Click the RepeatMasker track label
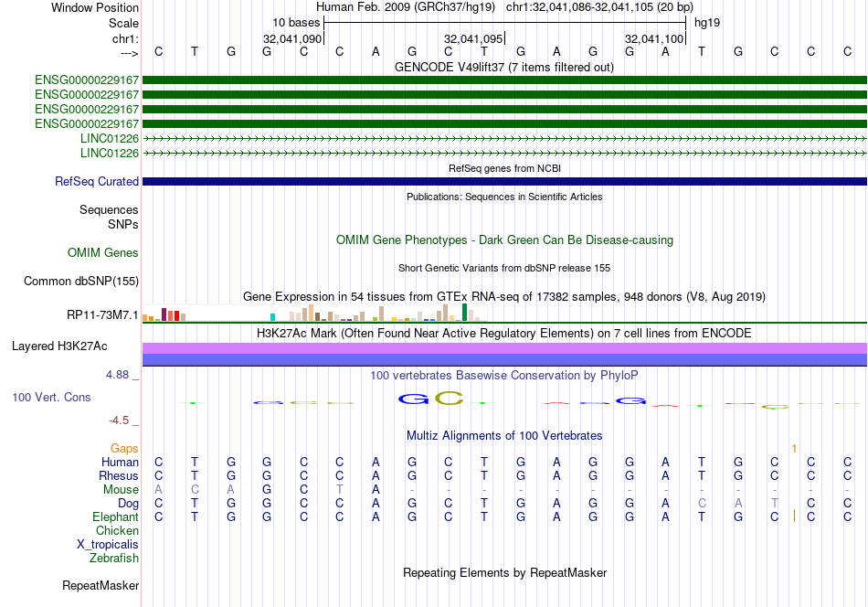This screenshot has width=868, height=607. (101, 586)
